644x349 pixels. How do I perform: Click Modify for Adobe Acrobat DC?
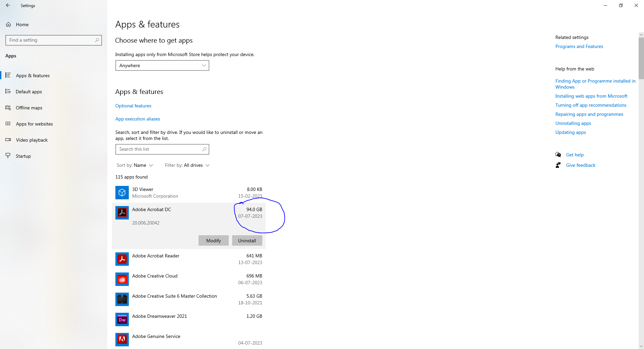pyautogui.click(x=214, y=241)
